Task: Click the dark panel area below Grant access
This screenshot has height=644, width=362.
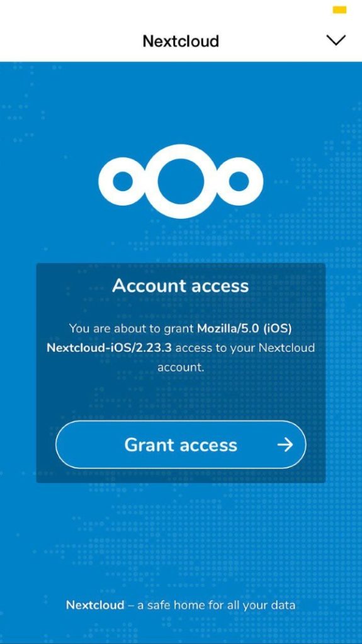Action: click(181, 475)
